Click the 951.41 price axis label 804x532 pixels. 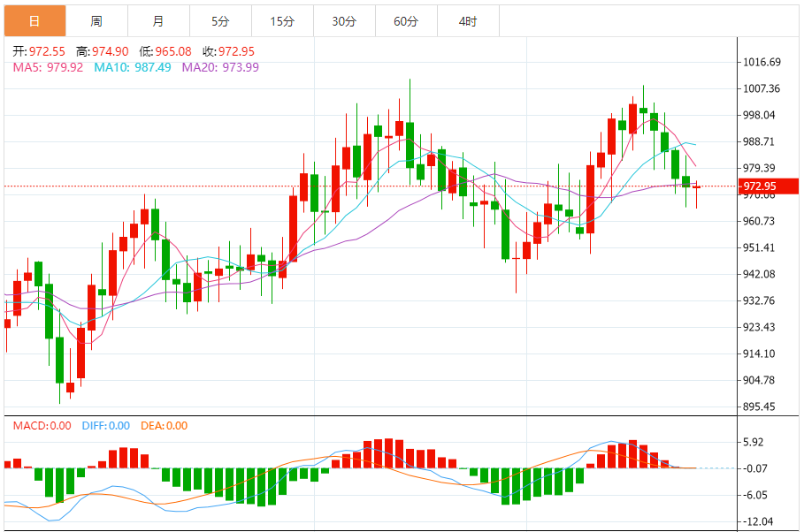pos(760,247)
